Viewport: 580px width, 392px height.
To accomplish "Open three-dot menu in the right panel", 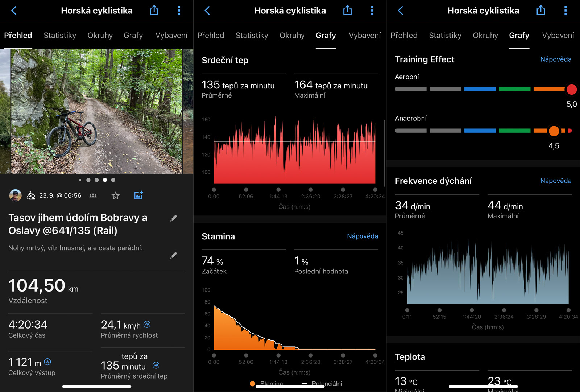I will pos(565,11).
